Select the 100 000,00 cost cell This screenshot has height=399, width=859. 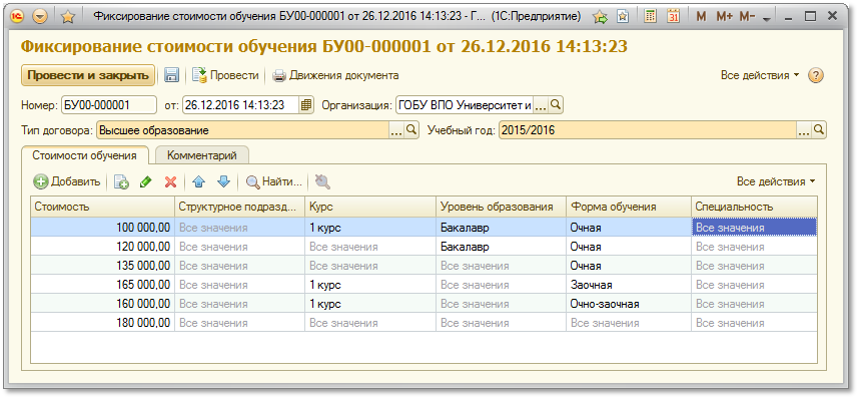point(102,227)
